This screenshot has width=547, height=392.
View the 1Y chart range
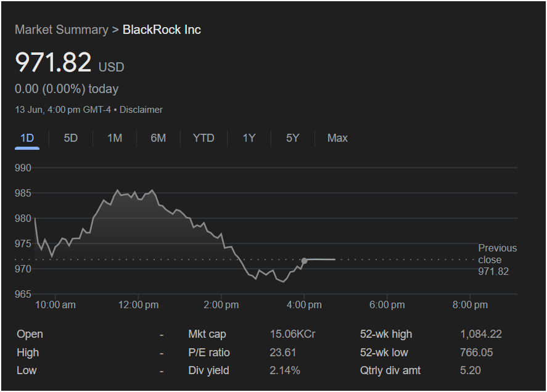click(x=249, y=138)
